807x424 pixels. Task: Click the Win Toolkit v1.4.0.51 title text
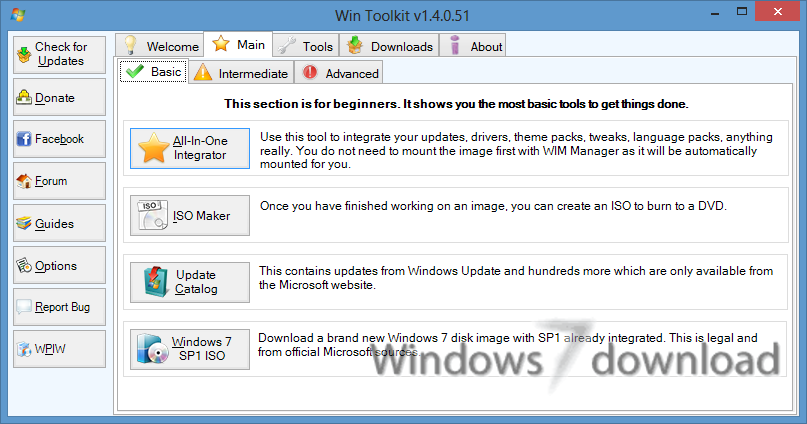402,15
